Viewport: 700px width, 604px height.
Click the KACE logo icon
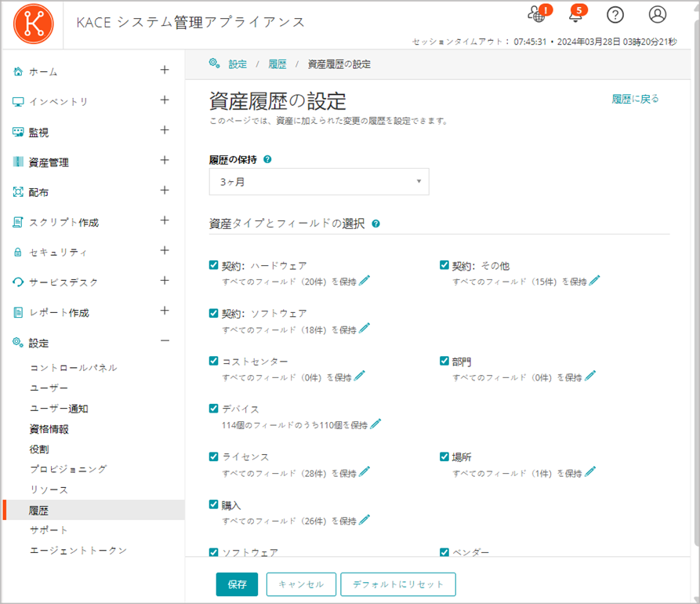(34, 24)
